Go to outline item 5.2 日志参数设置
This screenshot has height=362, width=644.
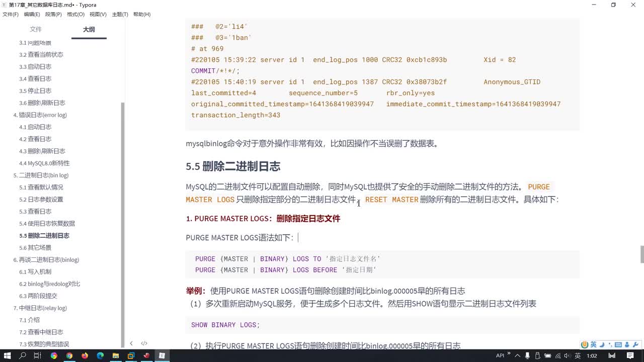pyautogui.click(x=41, y=199)
